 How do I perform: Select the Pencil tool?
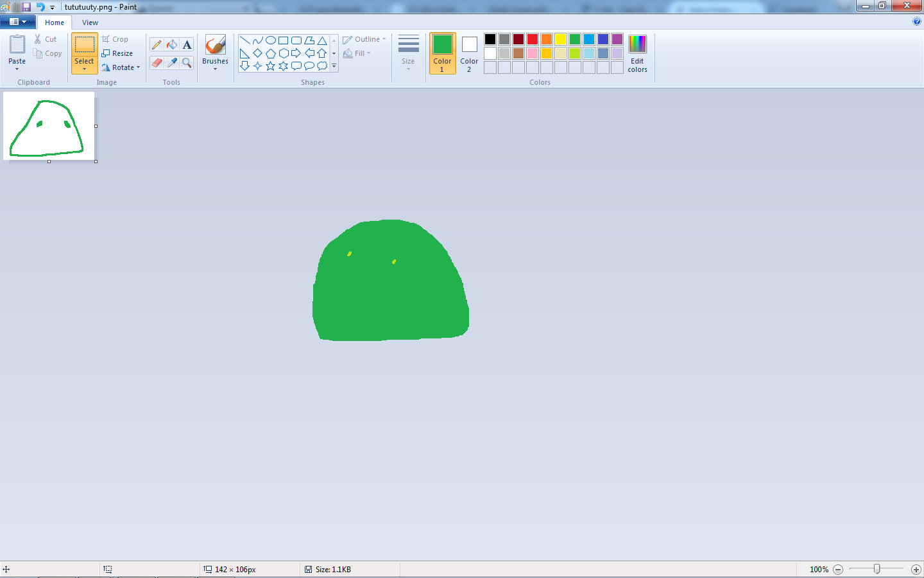click(x=157, y=44)
